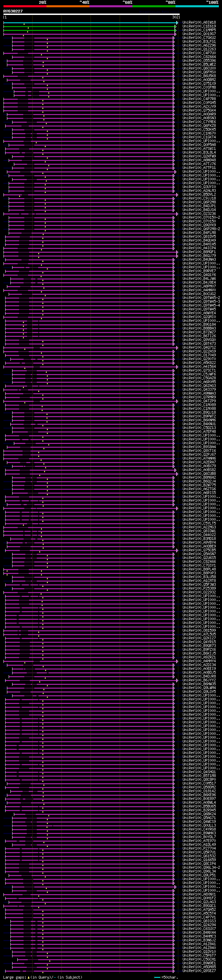Select label UniRef100_B3MD18
Image resolution: width=222 pixels, height=980 pixels.
199,538
